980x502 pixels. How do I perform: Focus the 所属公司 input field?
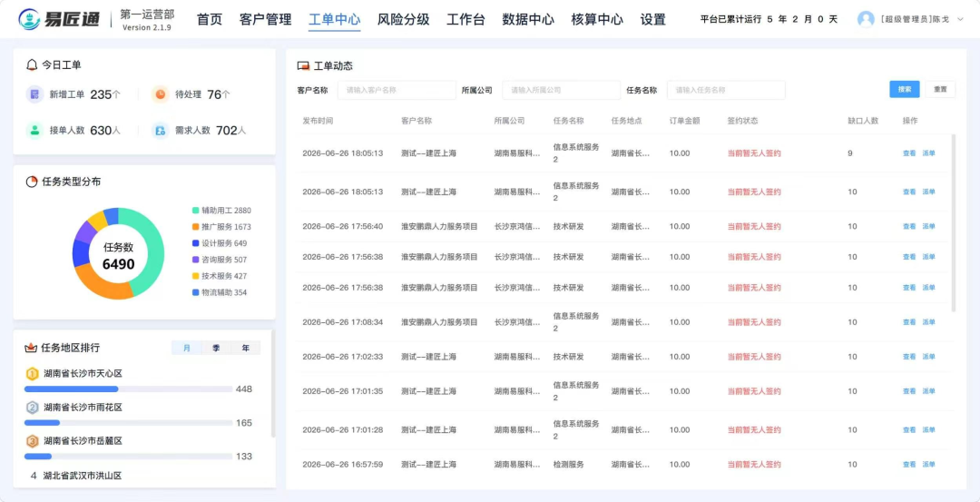[562, 90]
